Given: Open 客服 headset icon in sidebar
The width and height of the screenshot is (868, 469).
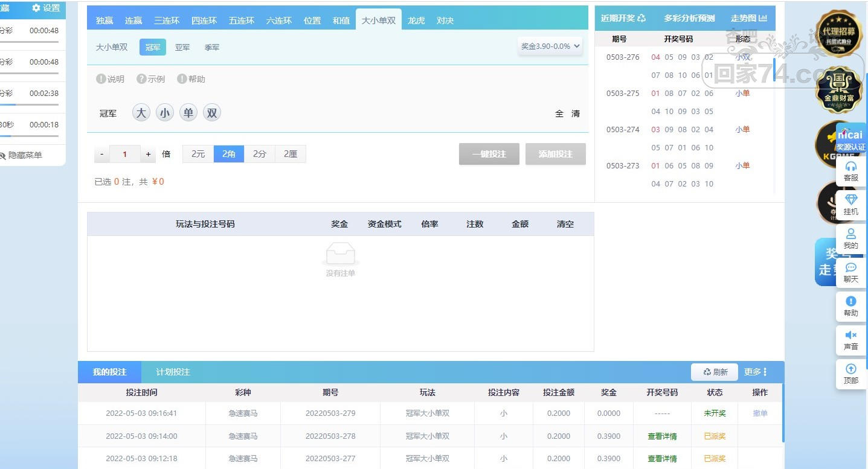Looking at the screenshot, I should coord(851,166).
